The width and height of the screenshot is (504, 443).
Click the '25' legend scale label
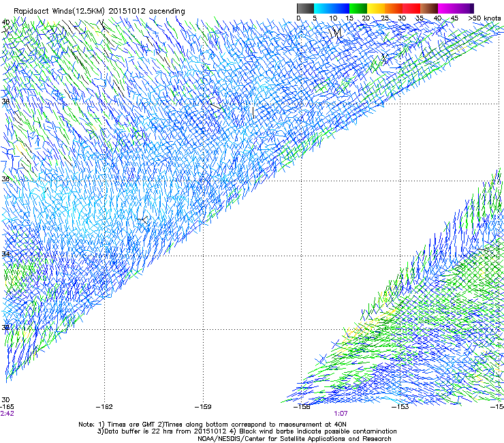385,18
